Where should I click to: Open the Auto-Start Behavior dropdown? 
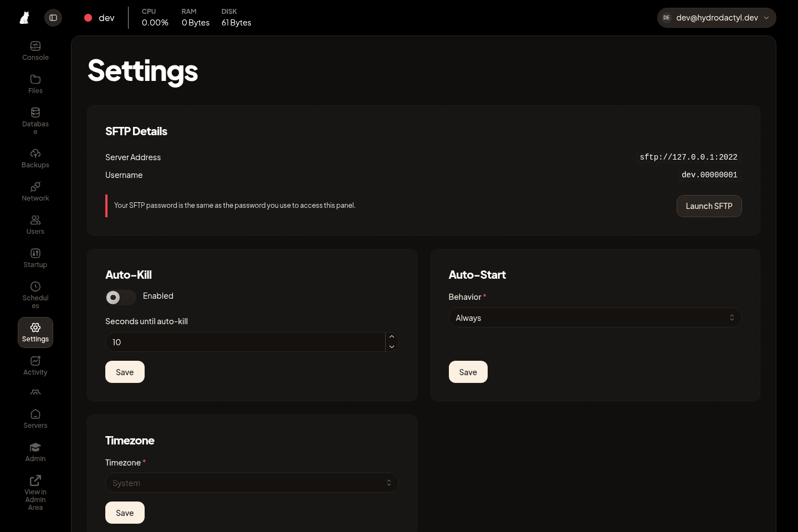(x=595, y=318)
